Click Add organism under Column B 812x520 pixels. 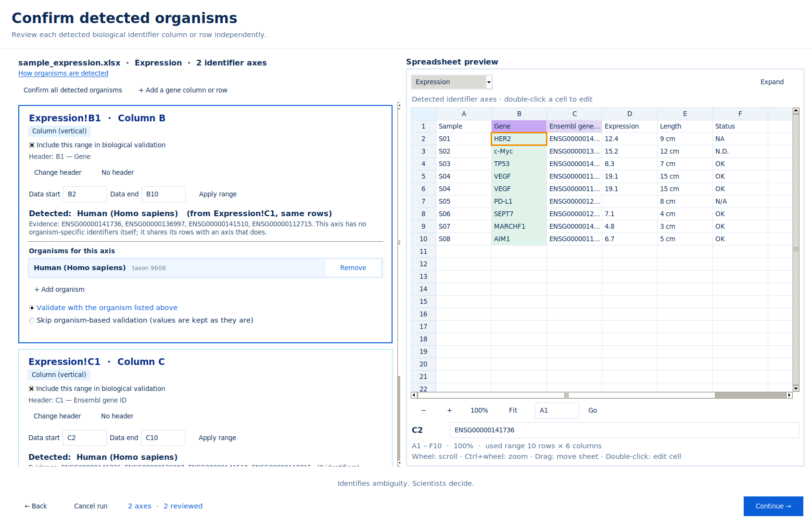pyautogui.click(x=60, y=289)
